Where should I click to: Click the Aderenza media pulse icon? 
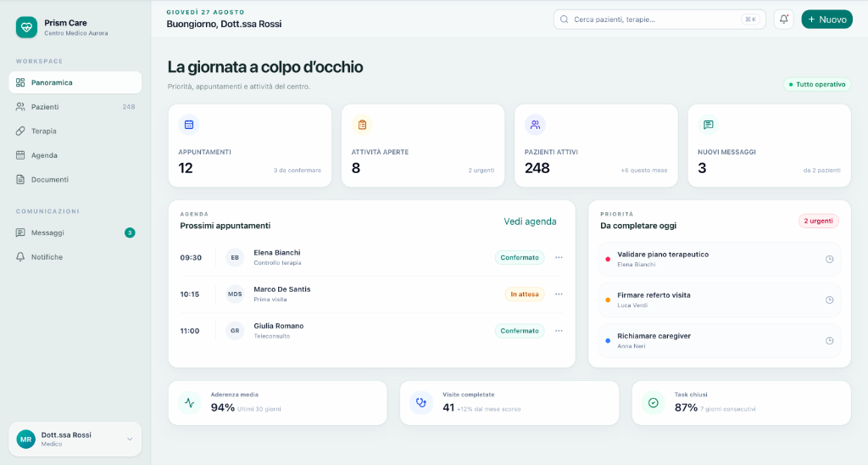click(189, 403)
